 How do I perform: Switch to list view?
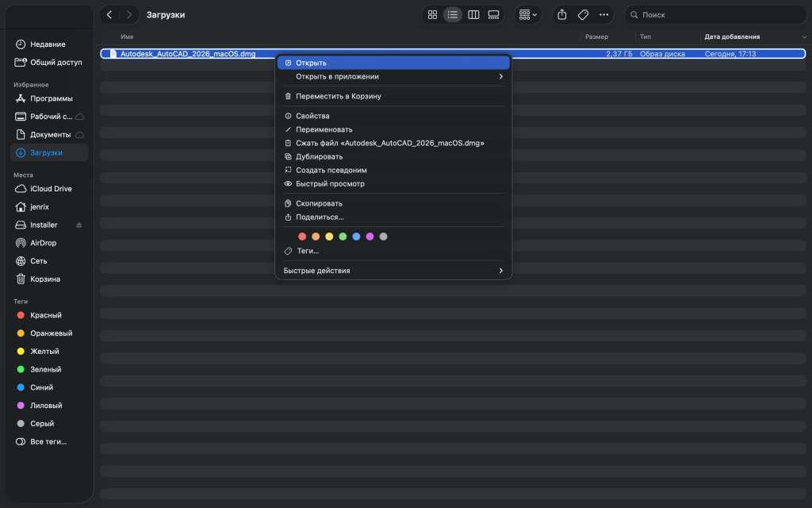tap(453, 14)
